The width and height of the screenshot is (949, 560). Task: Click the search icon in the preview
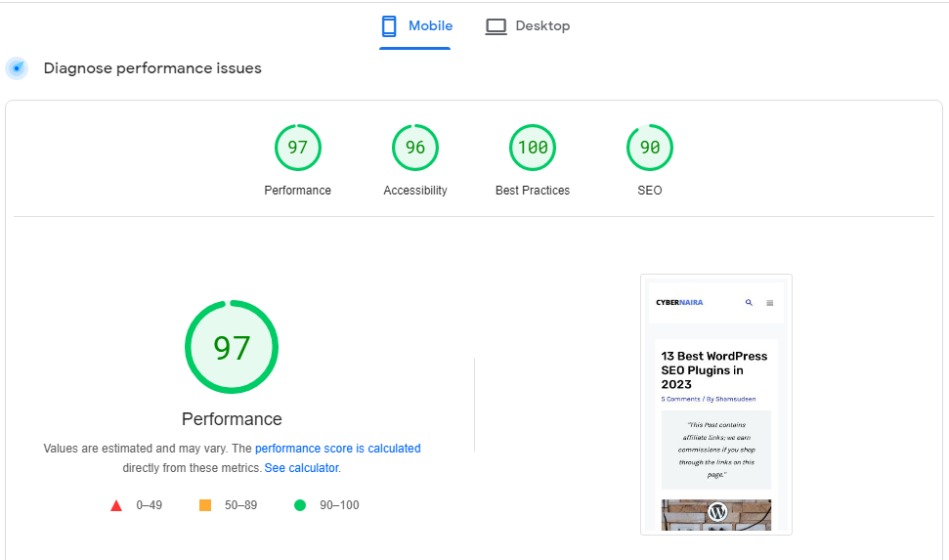pyautogui.click(x=749, y=303)
